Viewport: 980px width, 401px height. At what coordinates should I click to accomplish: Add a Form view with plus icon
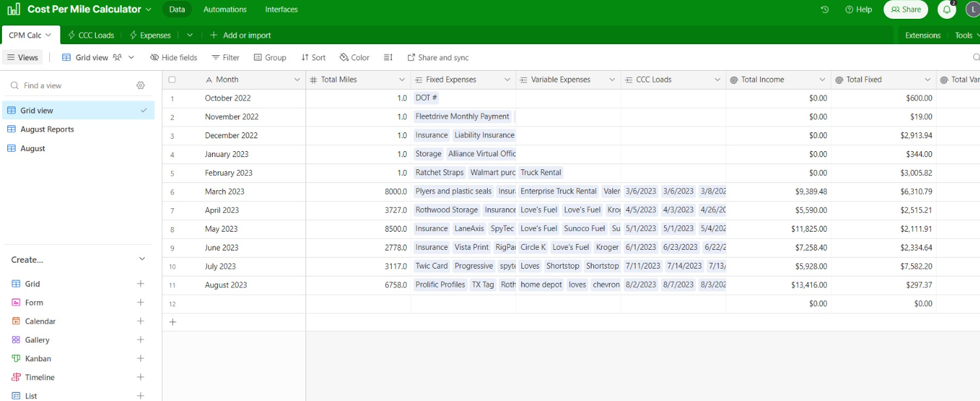click(x=140, y=302)
